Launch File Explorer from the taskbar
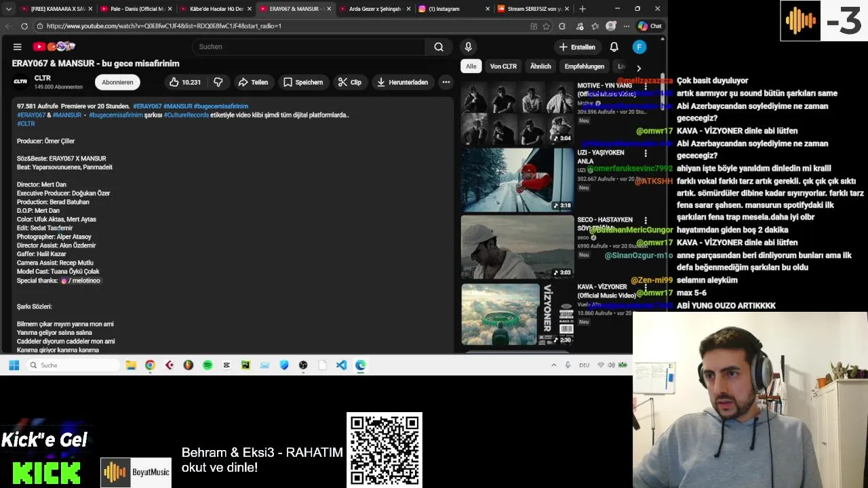 (x=131, y=365)
